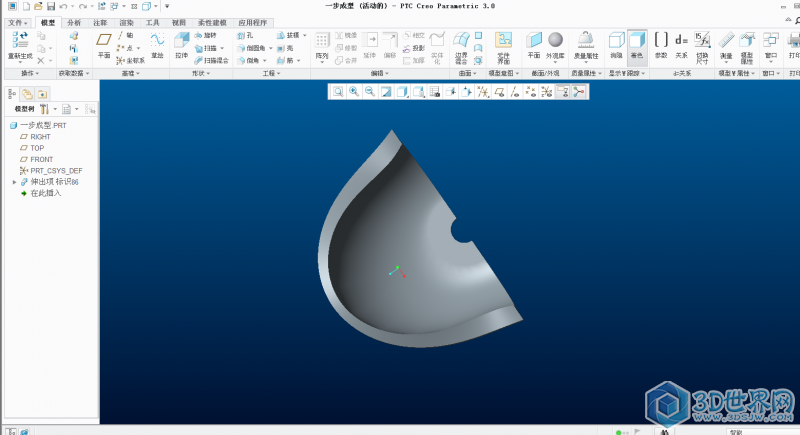Click the Regenerate (重新生成) icon
This screenshot has width=800, height=435.
[20, 39]
